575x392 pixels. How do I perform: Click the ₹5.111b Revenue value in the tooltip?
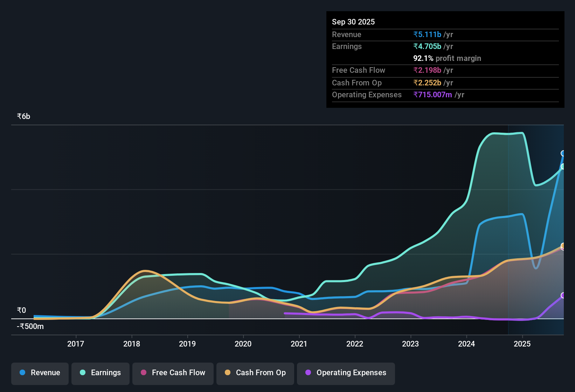[427, 34]
